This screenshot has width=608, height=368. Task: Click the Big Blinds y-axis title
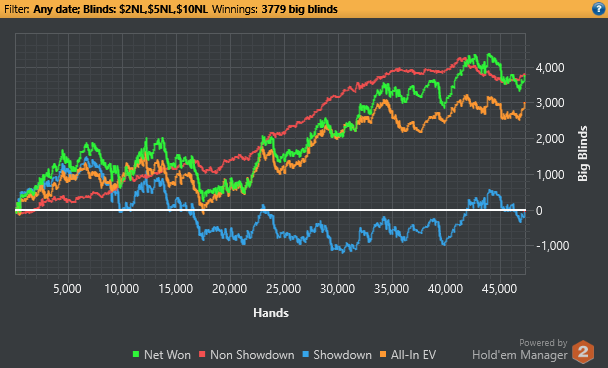[582, 154]
